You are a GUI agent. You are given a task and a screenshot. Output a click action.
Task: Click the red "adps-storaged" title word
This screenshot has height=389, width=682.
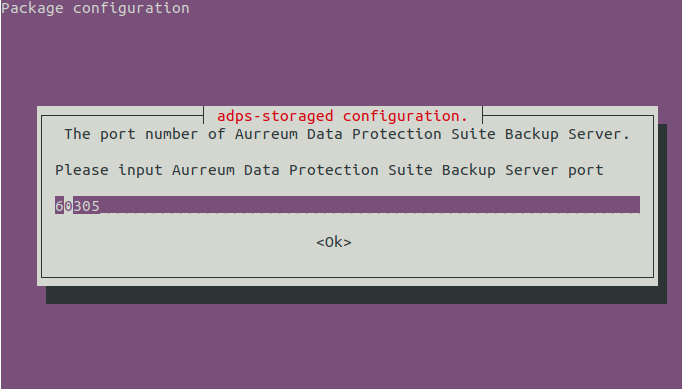(x=275, y=116)
